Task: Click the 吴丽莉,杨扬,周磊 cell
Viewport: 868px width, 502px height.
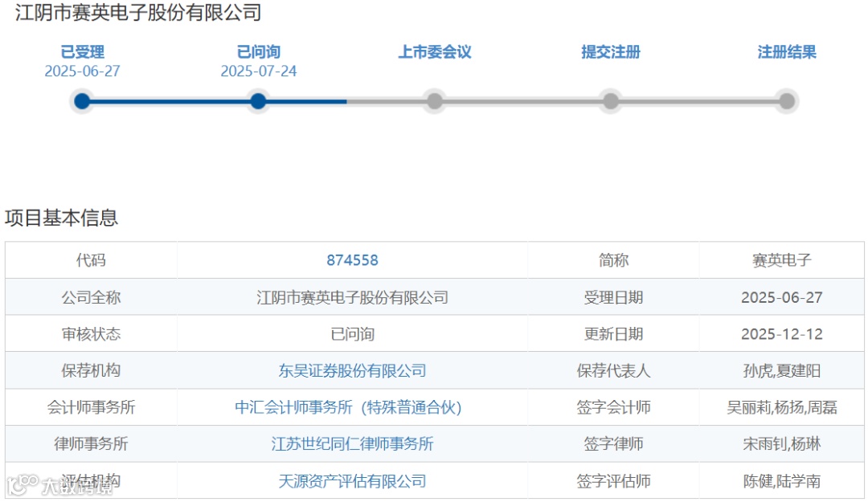Action: [782, 407]
